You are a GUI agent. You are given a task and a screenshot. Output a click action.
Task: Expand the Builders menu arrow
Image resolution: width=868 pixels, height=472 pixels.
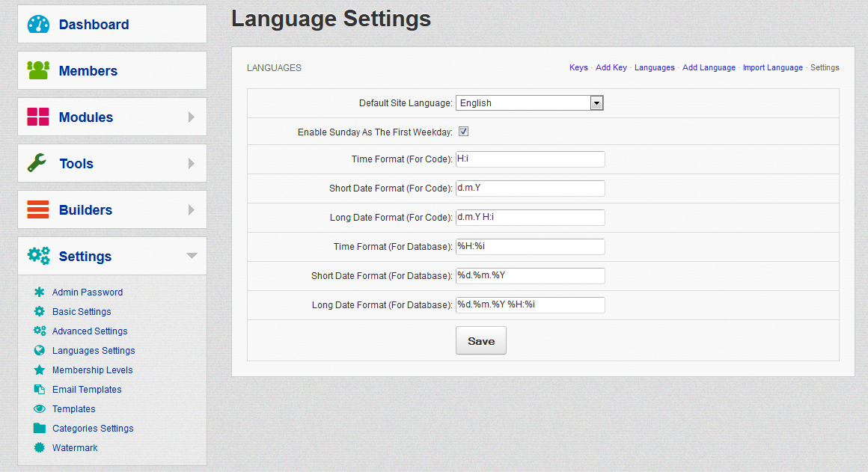pos(192,210)
